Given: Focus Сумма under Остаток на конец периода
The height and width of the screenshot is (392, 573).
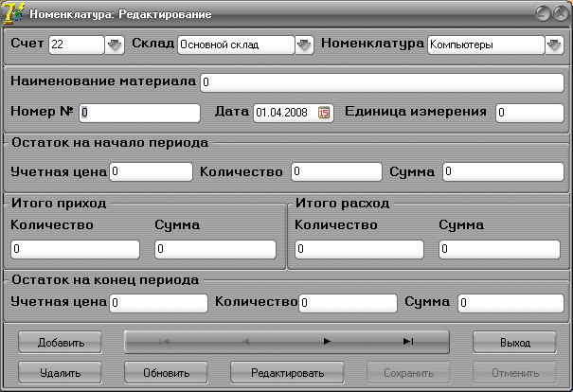Looking at the screenshot, I should coord(510,303).
